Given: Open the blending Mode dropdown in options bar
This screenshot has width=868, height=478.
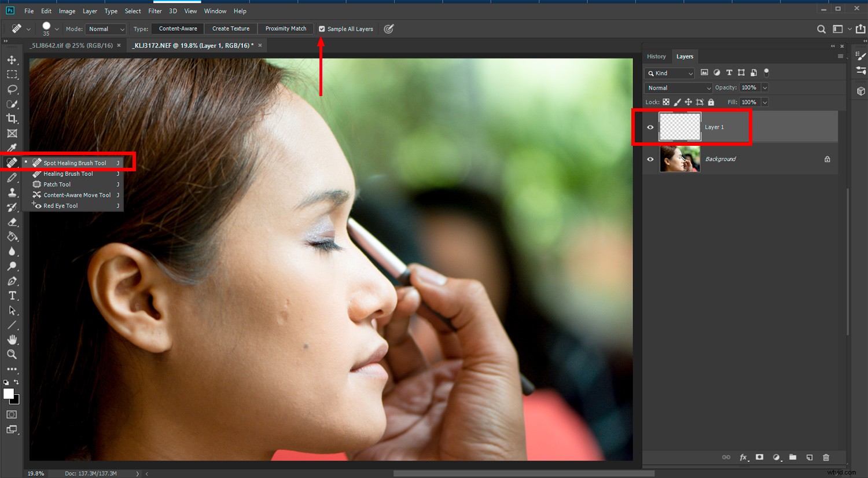Looking at the screenshot, I should (x=105, y=28).
